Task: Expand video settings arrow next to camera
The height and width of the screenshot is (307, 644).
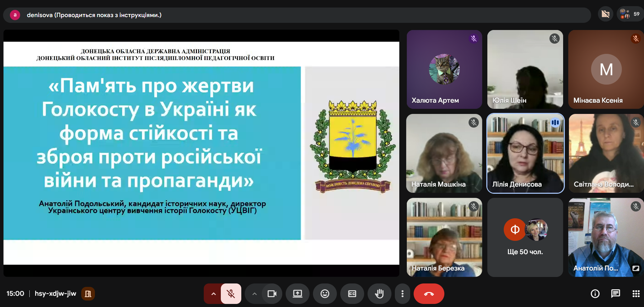Action: tap(254, 293)
